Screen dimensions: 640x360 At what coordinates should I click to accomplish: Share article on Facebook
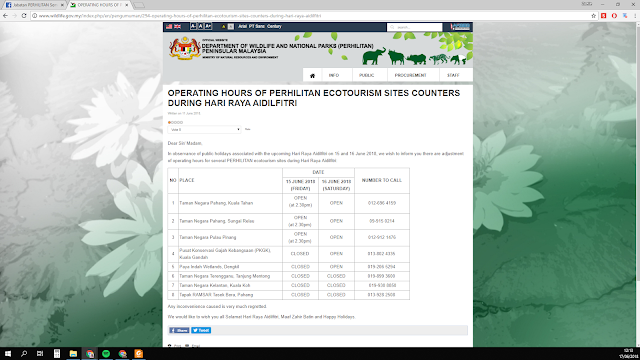coord(179,330)
